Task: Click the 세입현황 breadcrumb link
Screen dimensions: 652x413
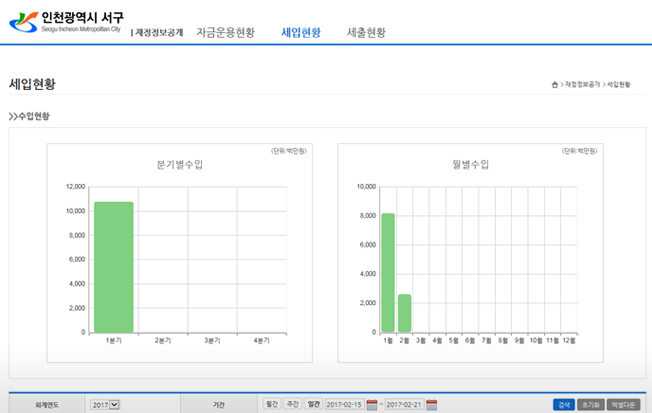Action: (x=619, y=84)
